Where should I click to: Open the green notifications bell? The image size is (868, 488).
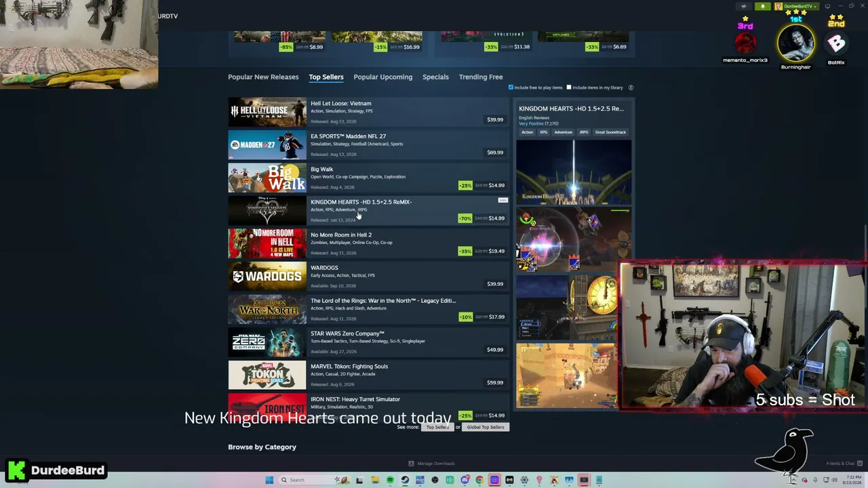(x=762, y=7)
